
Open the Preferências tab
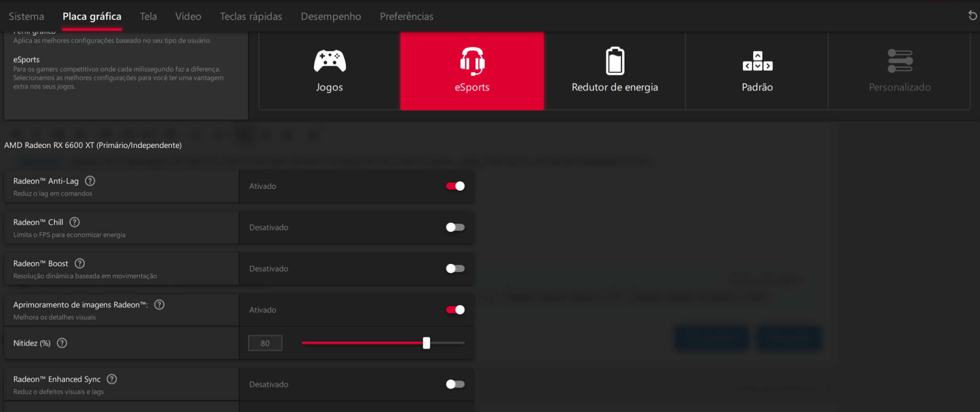tap(407, 16)
